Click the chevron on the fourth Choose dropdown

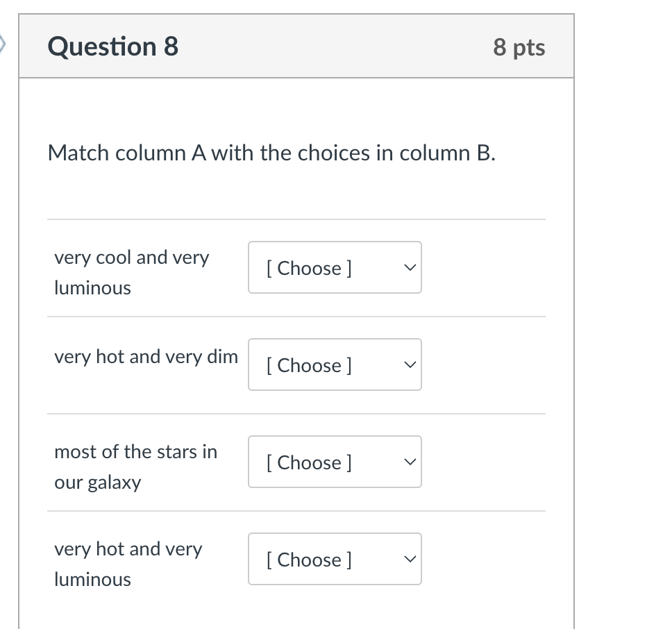coord(410,558)
